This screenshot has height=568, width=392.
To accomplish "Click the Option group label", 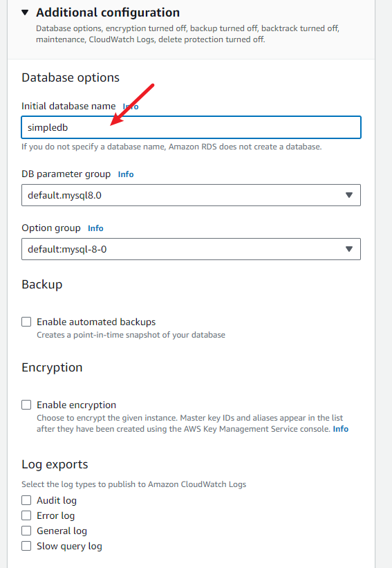I will coord(51,228).
